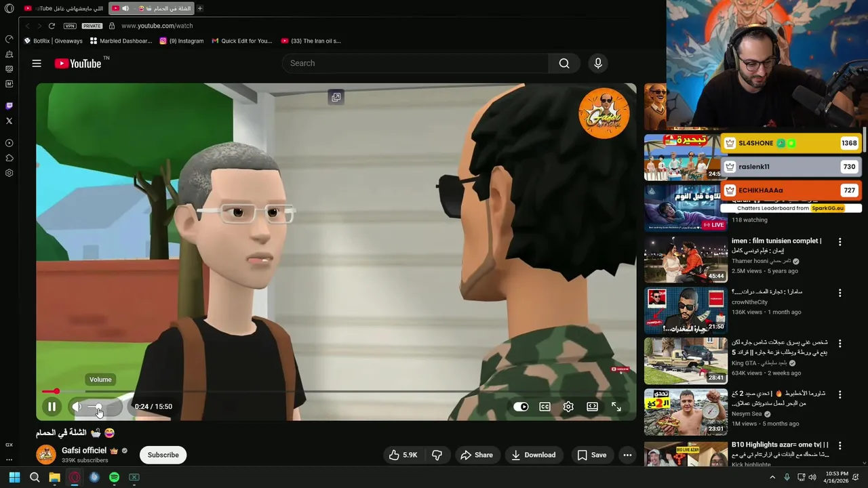
Task: Open the GX Control speedometer panel
Action: [9, 39]
